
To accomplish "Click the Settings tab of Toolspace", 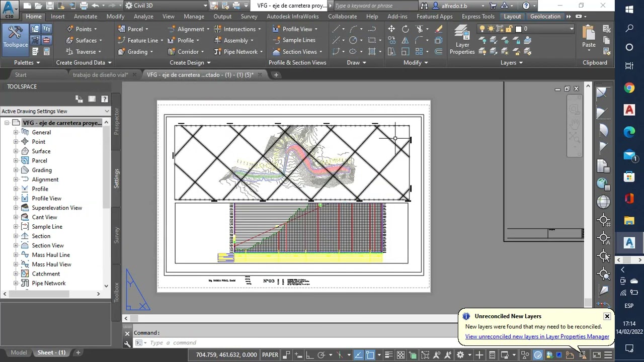I will (x=117, y=178).
